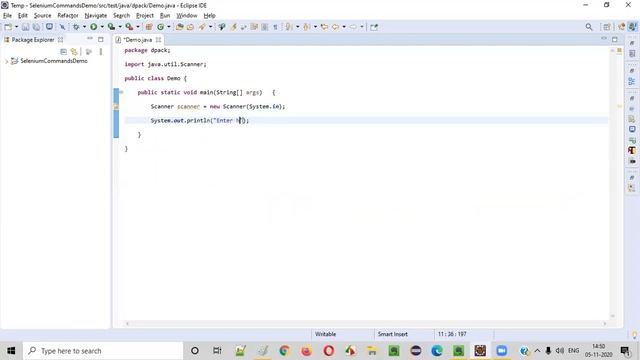
Task: Open the New Java Class dropdown arrow
Action: [169, 27]
